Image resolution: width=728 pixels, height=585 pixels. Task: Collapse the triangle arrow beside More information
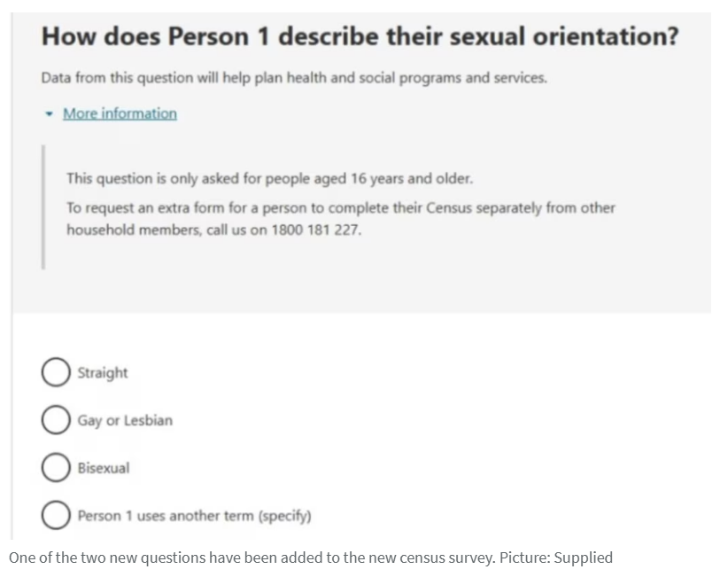click(50, 114)
